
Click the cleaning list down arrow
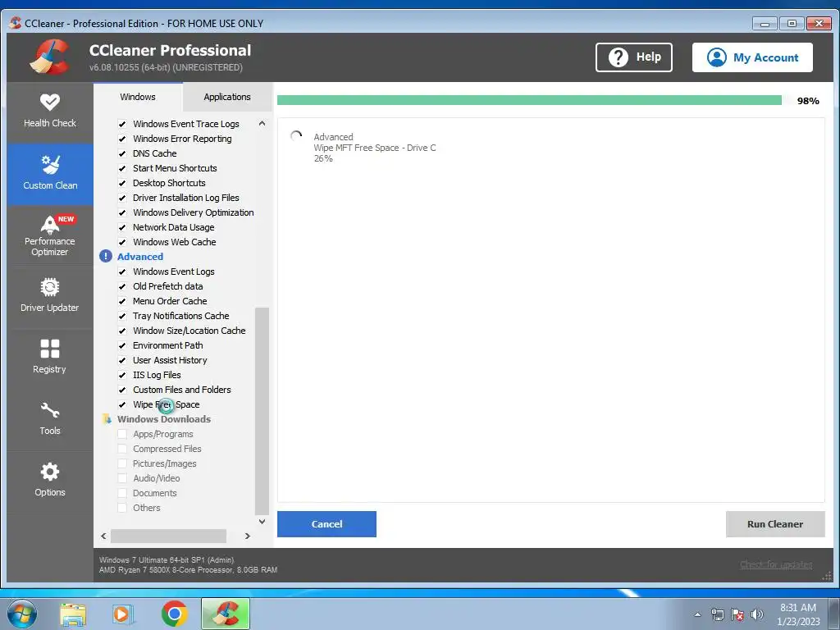point(262,521)
